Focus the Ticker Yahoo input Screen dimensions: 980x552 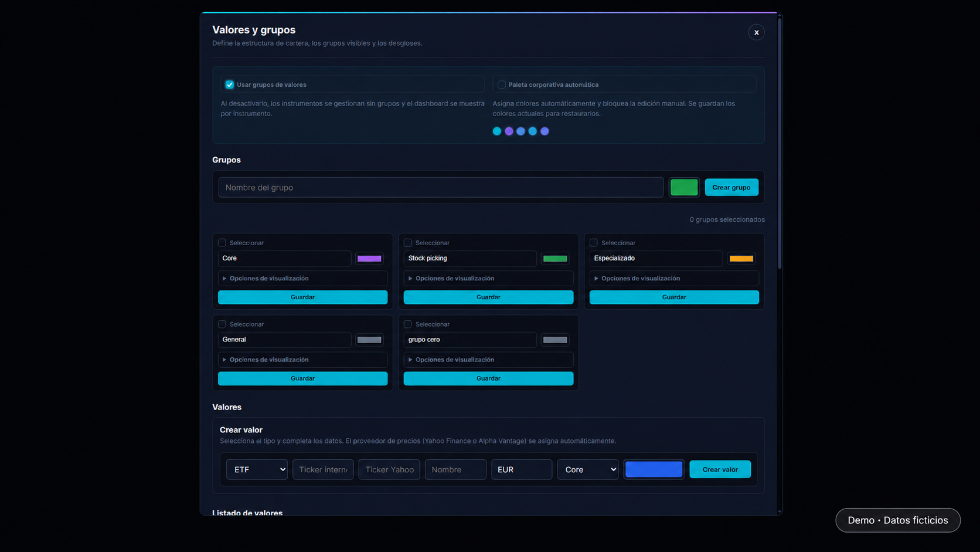(x=389, y=469)
